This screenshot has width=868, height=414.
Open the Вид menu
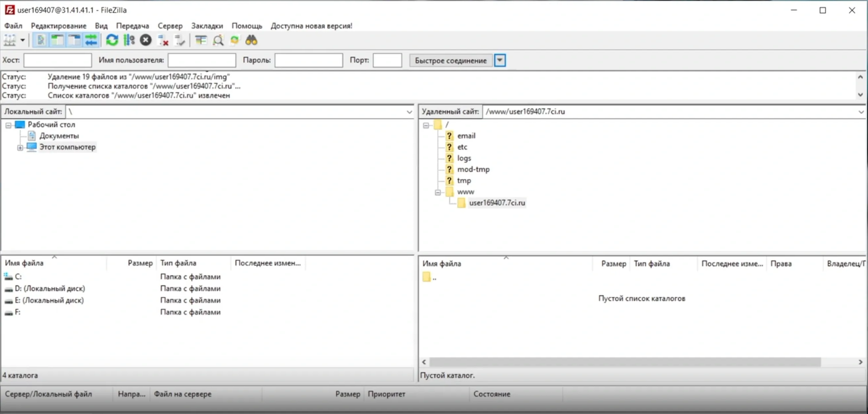coord(101,26)
